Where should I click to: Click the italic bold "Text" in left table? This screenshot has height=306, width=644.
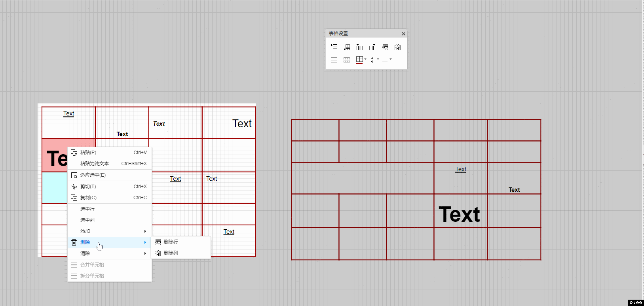coord(159,124)
